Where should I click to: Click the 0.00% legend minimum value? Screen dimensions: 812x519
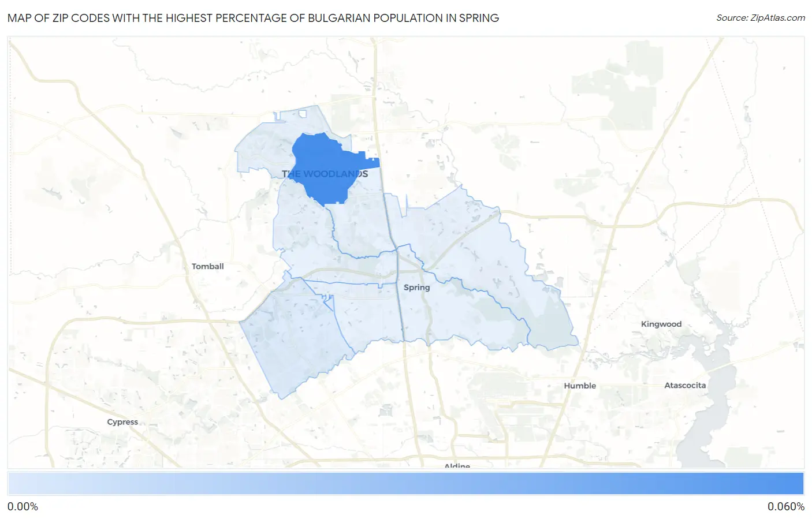pyautogui.click(x=23, y=507)
